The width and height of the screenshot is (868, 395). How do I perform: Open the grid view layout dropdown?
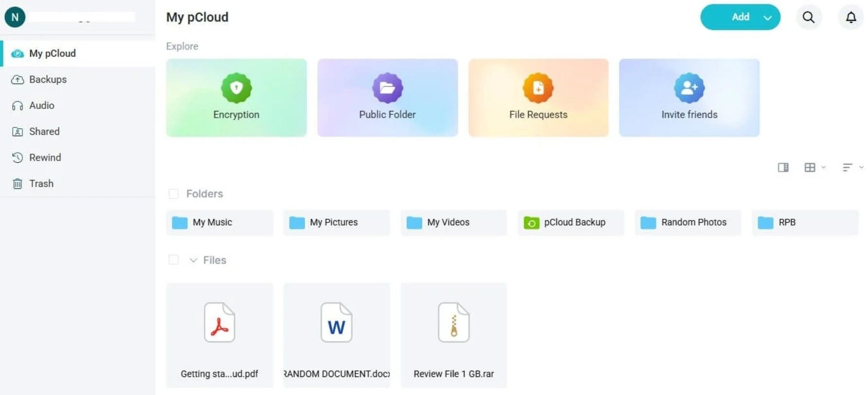click(x=814, y=167)
